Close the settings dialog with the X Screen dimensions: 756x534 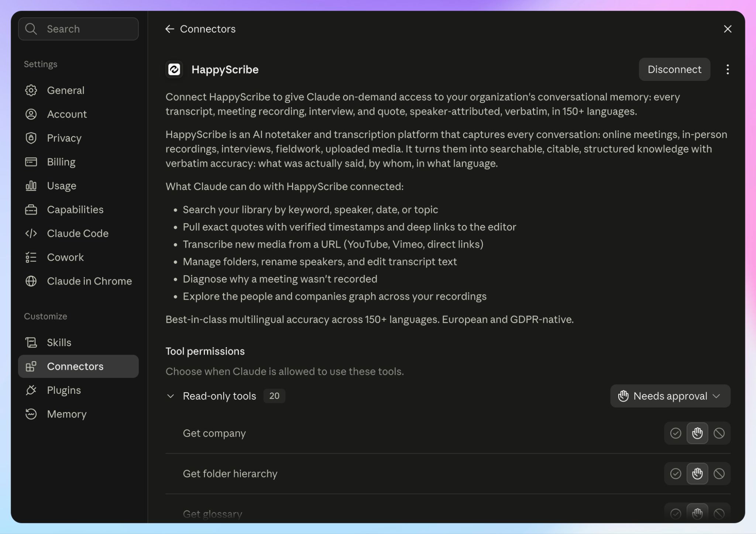point(728,29)
